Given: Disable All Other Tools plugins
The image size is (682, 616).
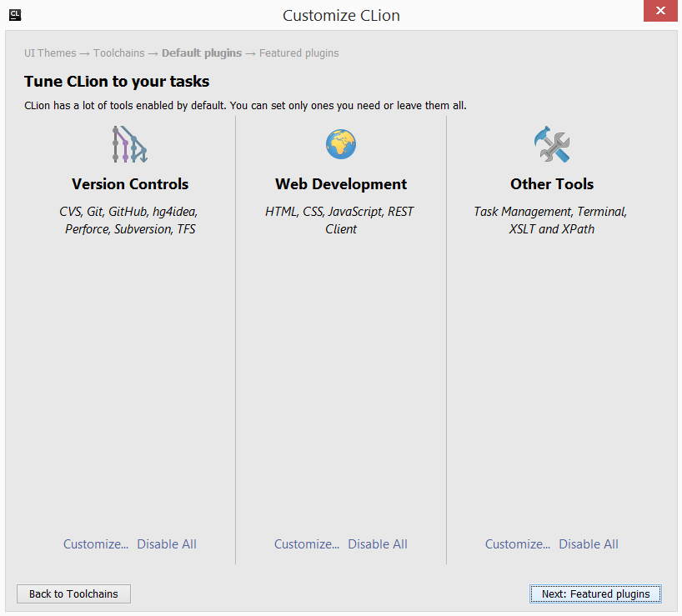Looking at the screenshot, I should pyautogui.click(x=589, y=543).
